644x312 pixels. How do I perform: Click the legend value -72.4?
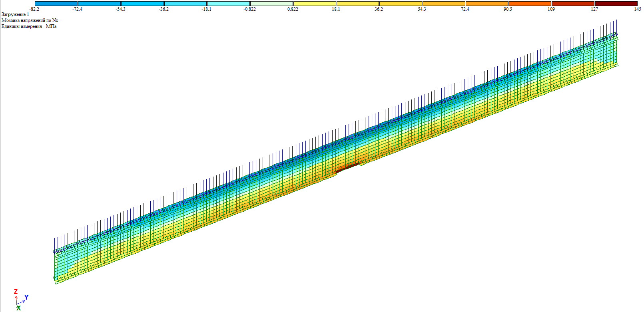(x=78, y=9)
